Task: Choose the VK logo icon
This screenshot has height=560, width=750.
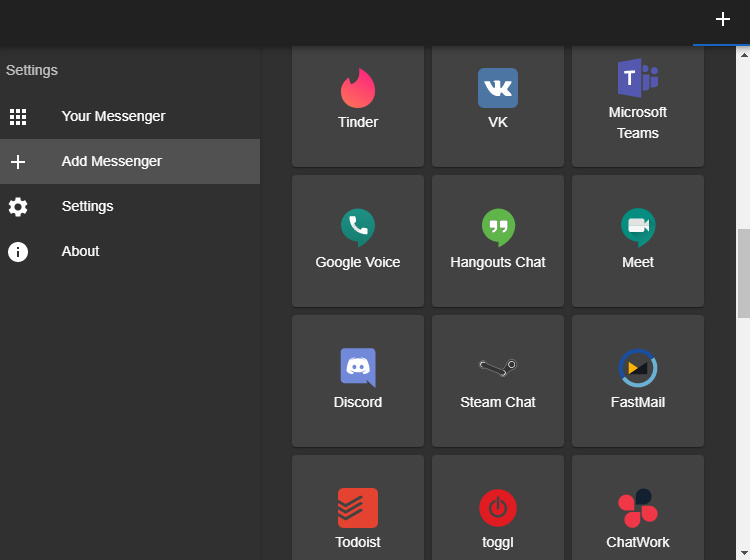Action: [497, 88]
